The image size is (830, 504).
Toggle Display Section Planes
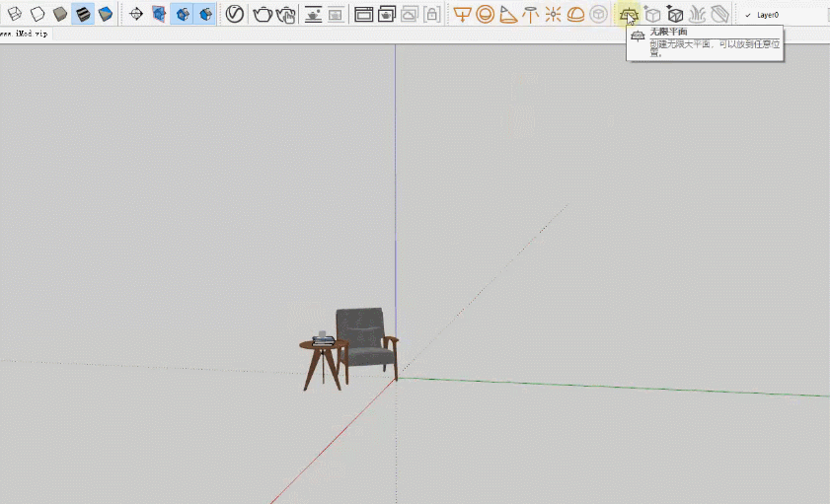pos(183,14)
